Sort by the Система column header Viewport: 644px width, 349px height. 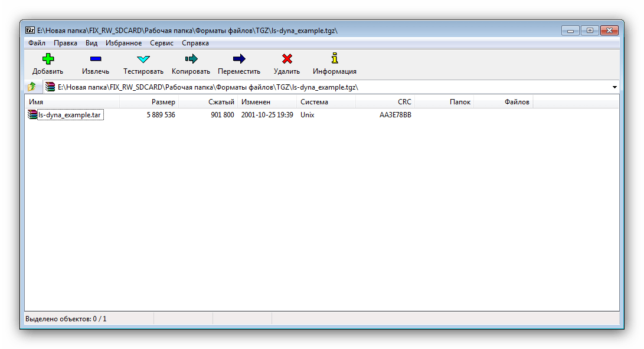coord(326,102)
